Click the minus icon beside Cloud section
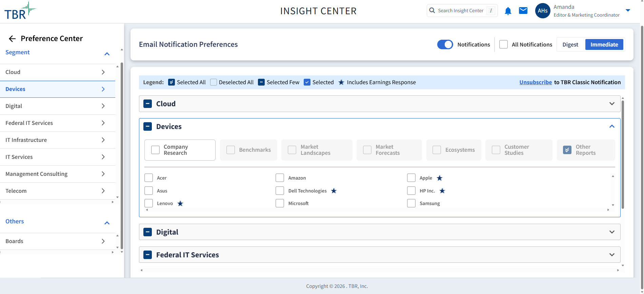 [148, 104]
